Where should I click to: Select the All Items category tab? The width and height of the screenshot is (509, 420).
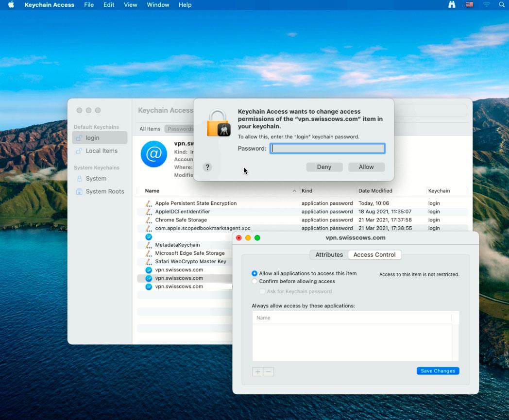(150, 129)
